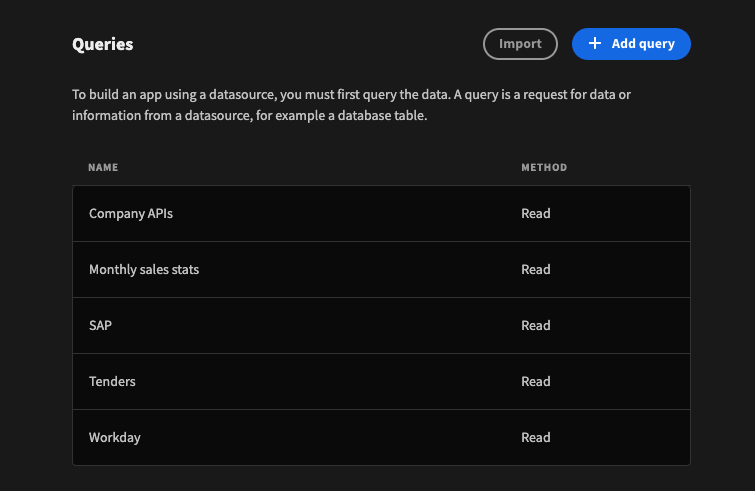Click the METHOD column header

tap(544, 168)
